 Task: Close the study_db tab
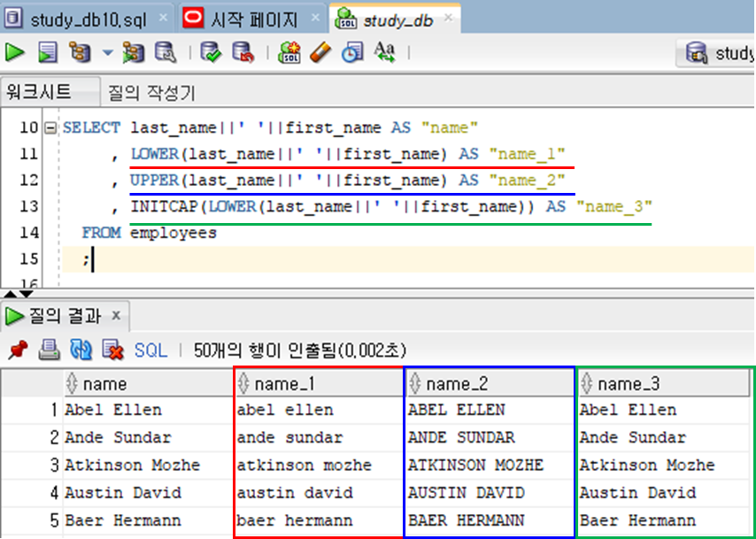(448, 19)
